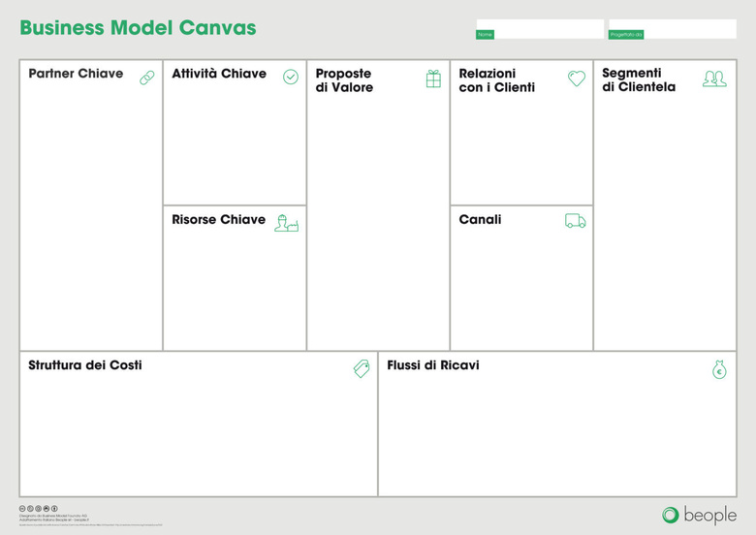This screenshot has width=756, height=535.
Task: Click the Struttura dei Costi heading
Action: coord(85,365)
